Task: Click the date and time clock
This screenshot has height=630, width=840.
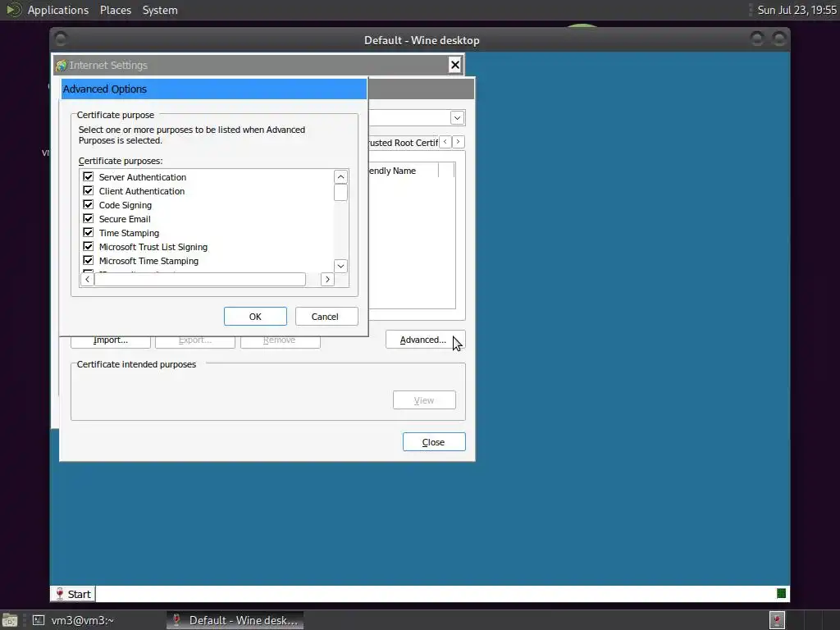Action: [x=797, y=10]
